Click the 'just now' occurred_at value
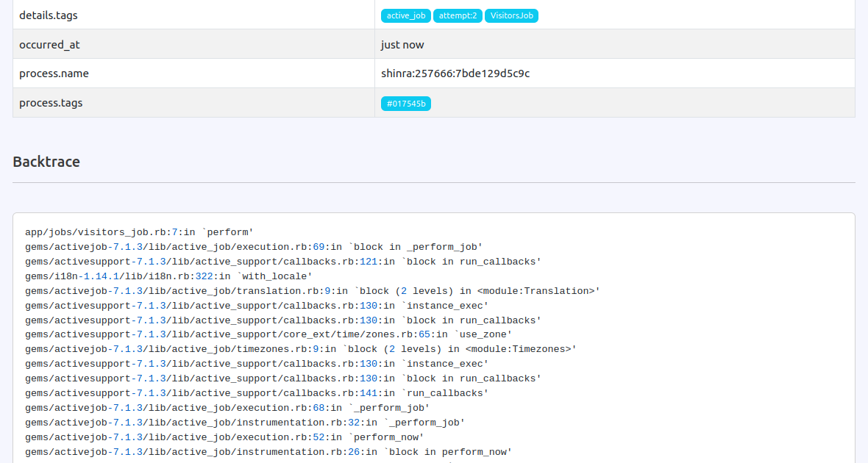868x463 pixels. pyautogui.click(x=402, y=45)
